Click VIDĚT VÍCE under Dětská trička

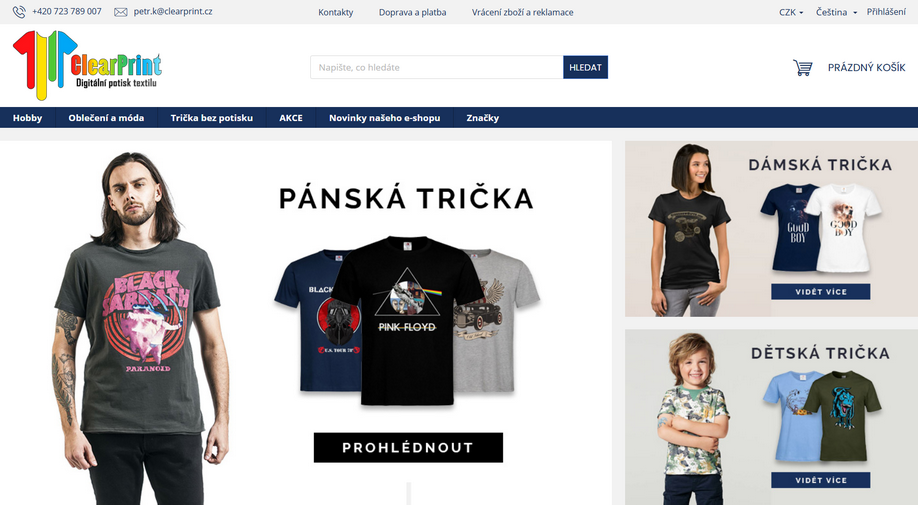(821, 480)
